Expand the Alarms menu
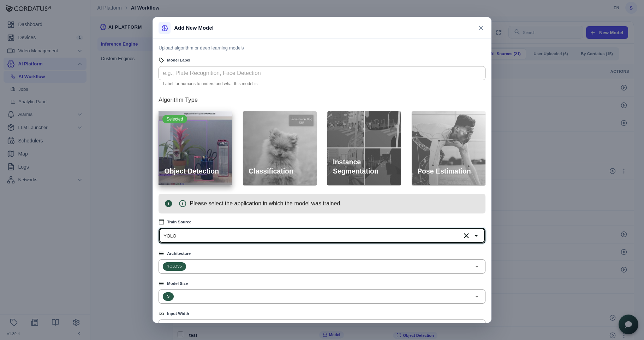This screenshot has height=340, width=644. tap(45, 115)
